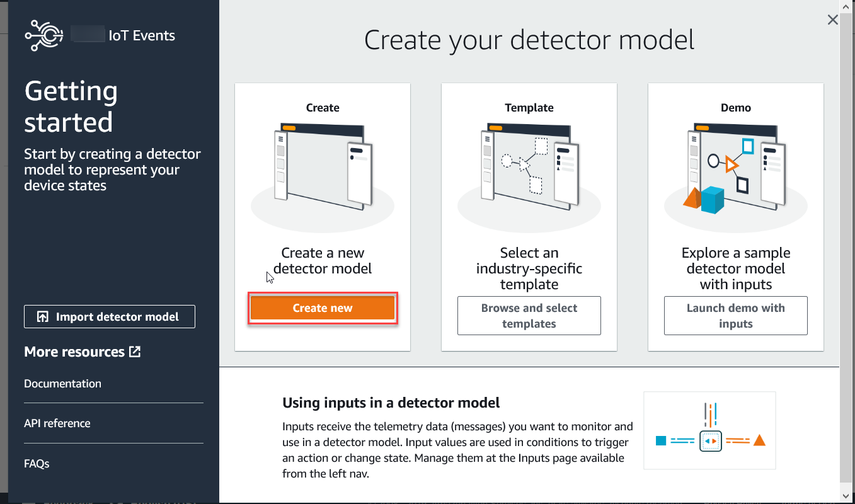Close the Getting started dialog
The image size is (855, 504).
tap(832, 20)
